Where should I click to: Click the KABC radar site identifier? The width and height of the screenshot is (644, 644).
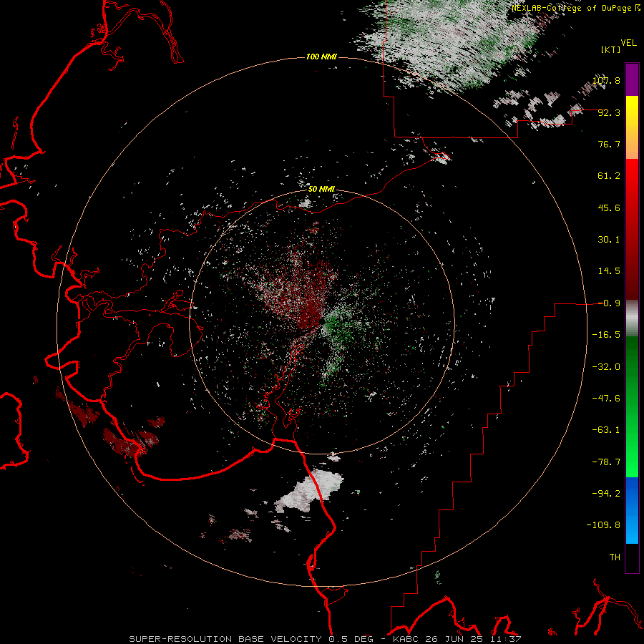406,639
